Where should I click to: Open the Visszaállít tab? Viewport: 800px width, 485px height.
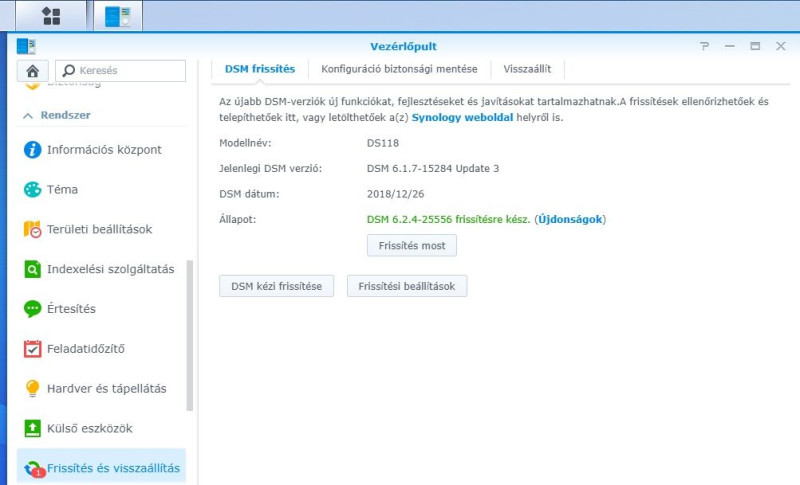(527, 69)
